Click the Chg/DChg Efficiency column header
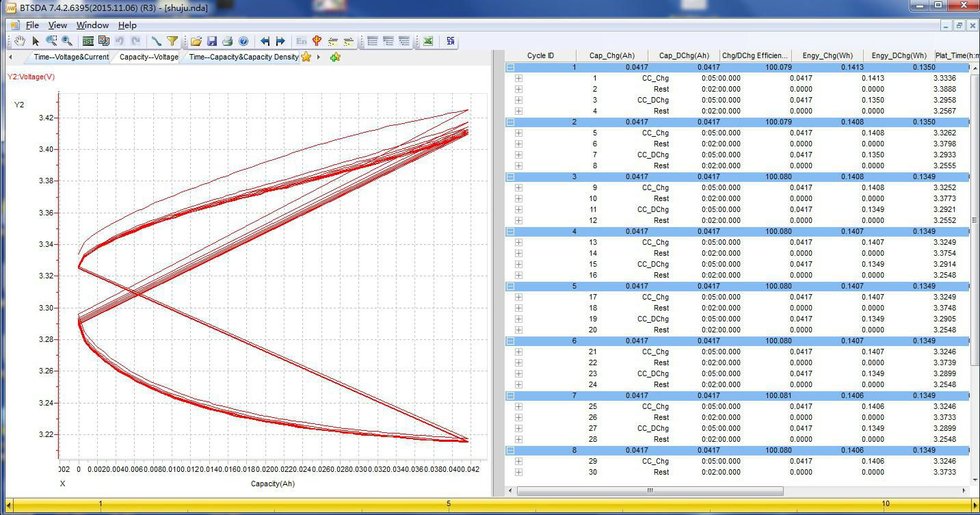980x515 pixels. tap(755, 55)
